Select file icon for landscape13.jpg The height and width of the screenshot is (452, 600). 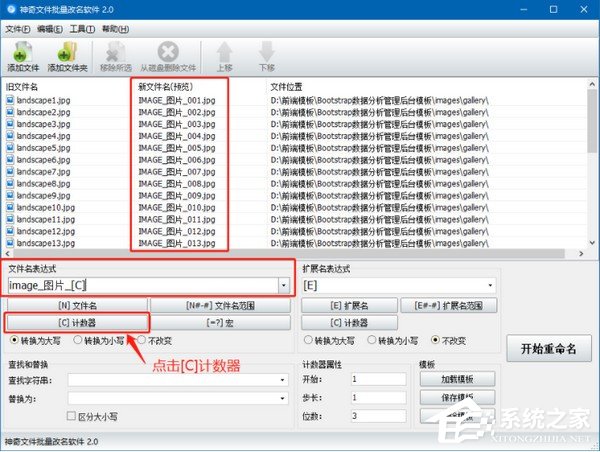[x=10, y=243]
